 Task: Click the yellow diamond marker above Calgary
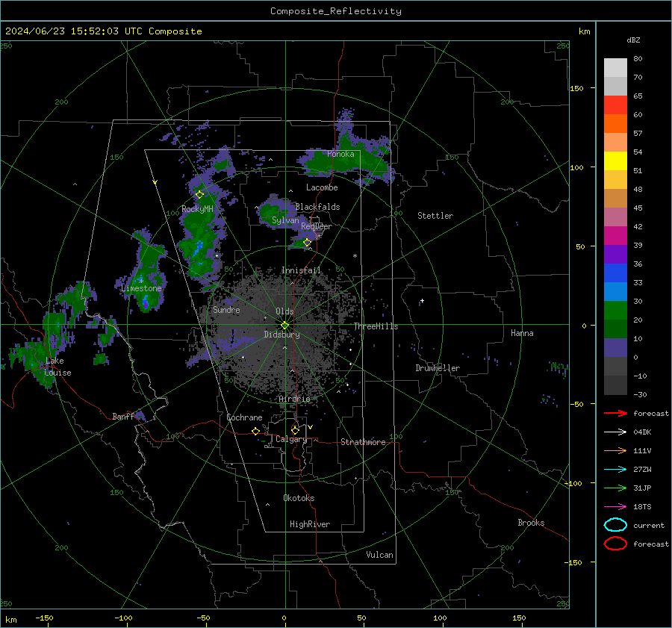[295, 430]
